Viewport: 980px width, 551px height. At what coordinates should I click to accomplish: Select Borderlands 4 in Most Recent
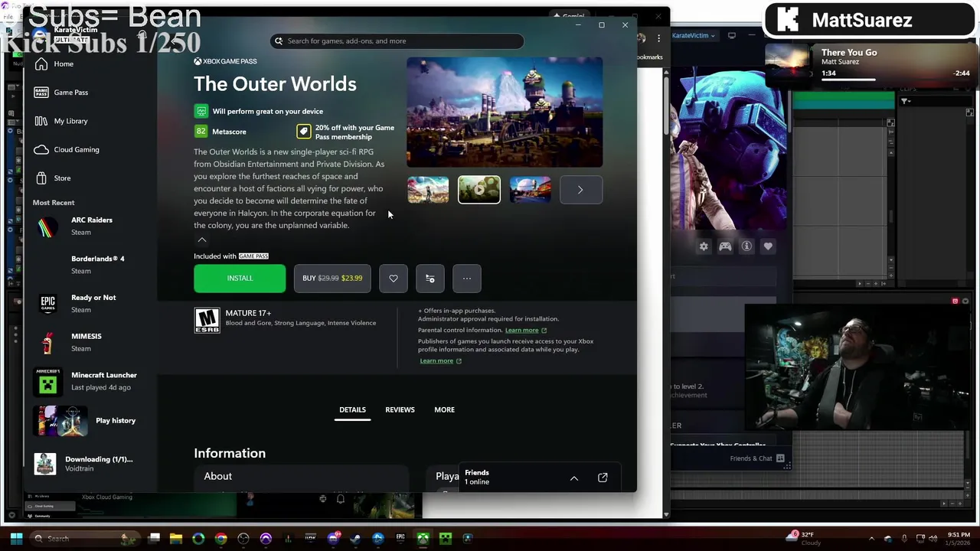(97, 265)
